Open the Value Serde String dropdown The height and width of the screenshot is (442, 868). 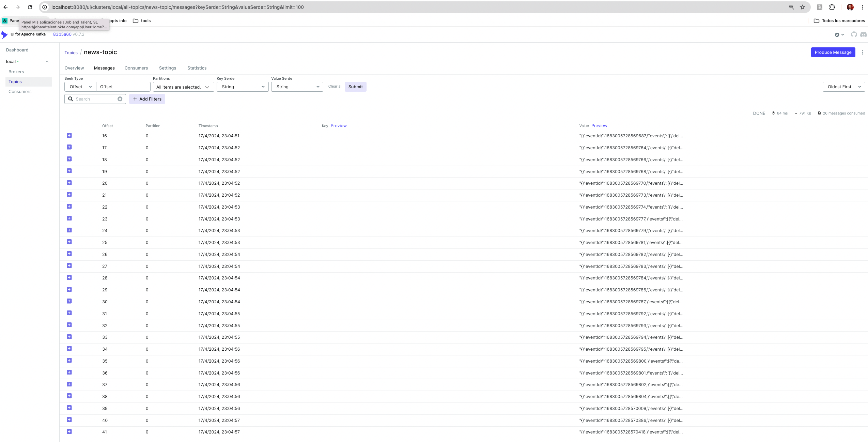pos(297,87)
